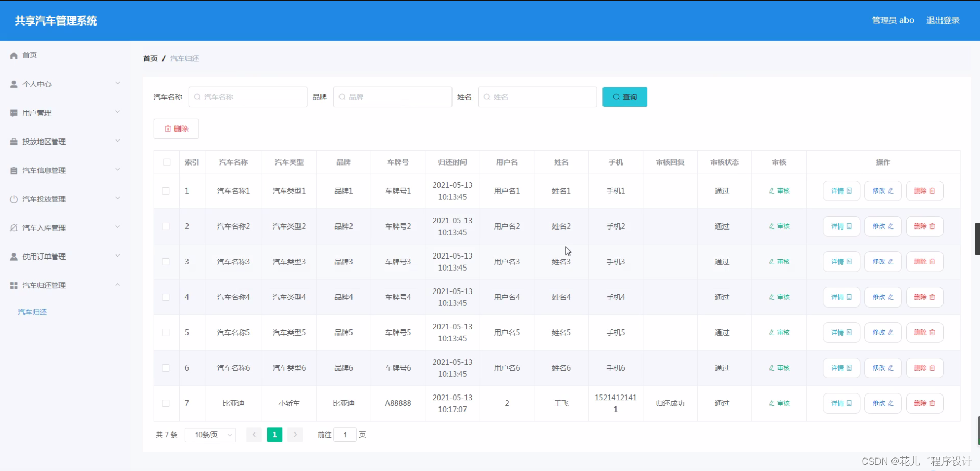
Task: Click the icon next to 汽车入库管理
Action: pos(14,228)
